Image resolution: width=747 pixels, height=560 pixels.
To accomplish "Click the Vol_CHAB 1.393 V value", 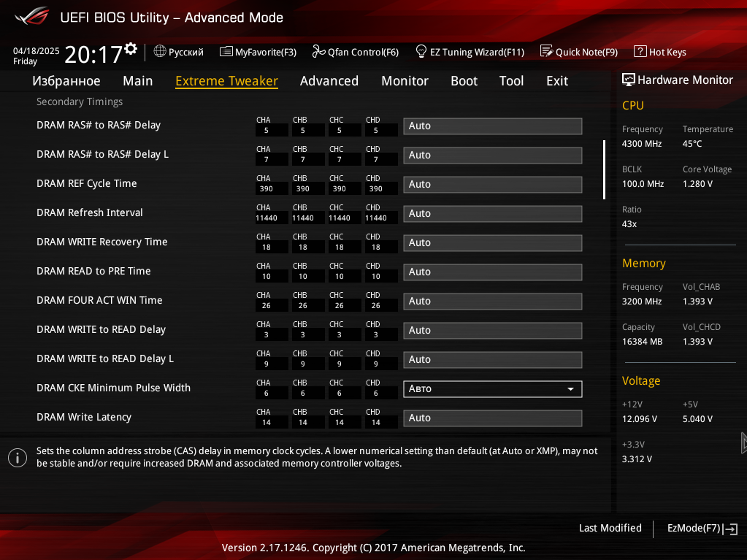I will 697,302.
